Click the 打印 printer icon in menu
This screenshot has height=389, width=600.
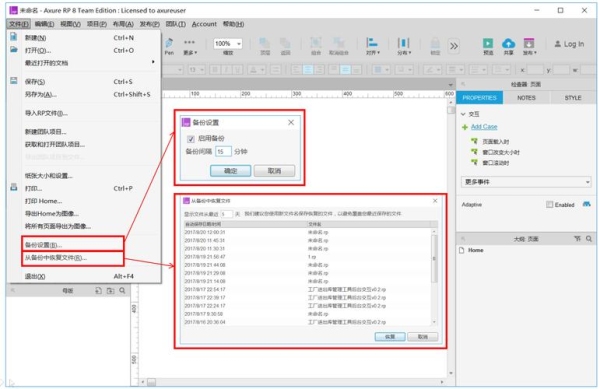click(x=13, y=187)
